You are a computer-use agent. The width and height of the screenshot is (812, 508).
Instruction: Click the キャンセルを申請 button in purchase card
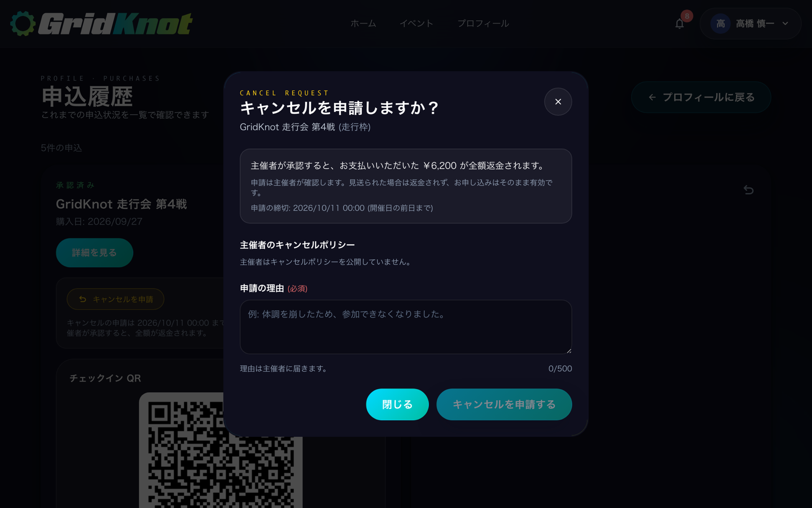coord(115,299)
